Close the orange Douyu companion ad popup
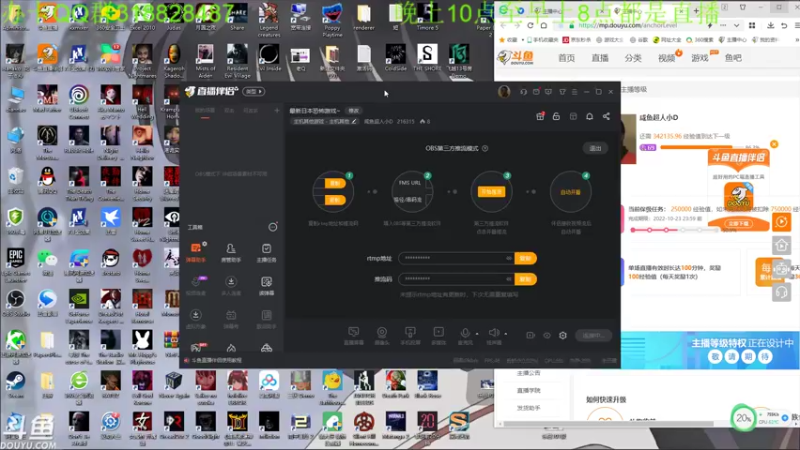This screenshot has width=800, height=450. tap(774, 144)
